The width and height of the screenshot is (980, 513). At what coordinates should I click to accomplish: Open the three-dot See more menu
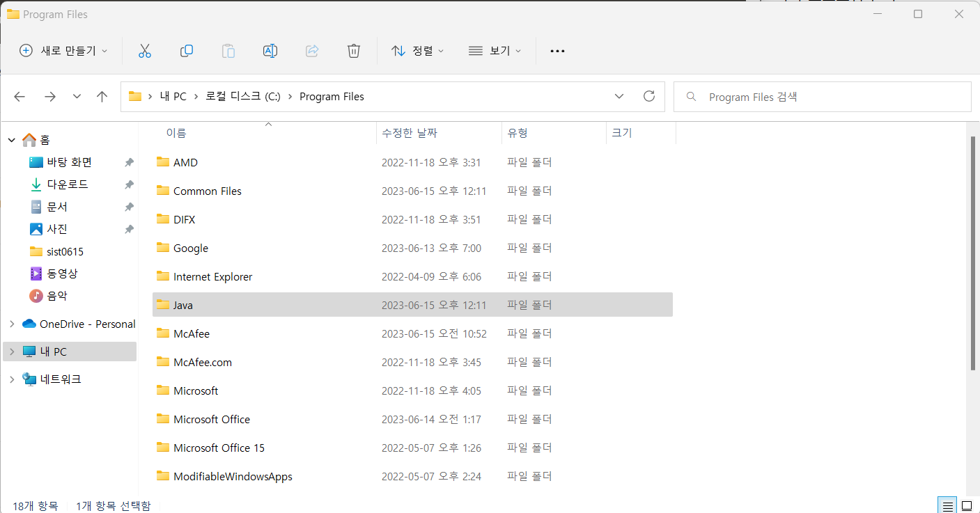click(x=557, y=51)
